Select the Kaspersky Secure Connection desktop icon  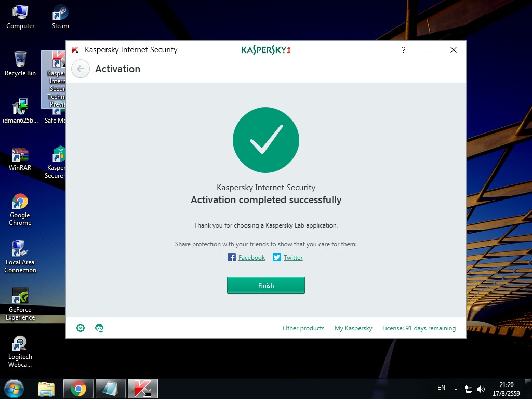(x=55, y=162)
